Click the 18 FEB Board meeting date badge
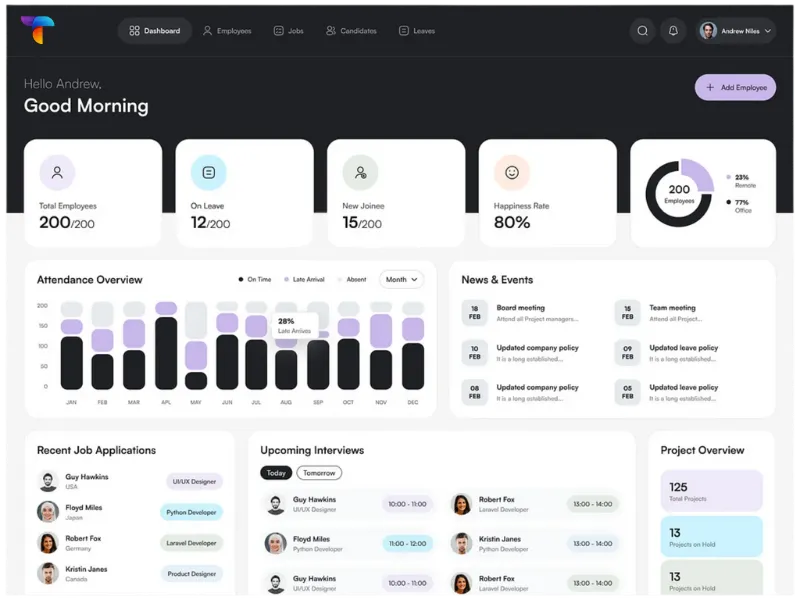This screenshot has height=600, width=800. pyautogui.click(x=474, y=313)
